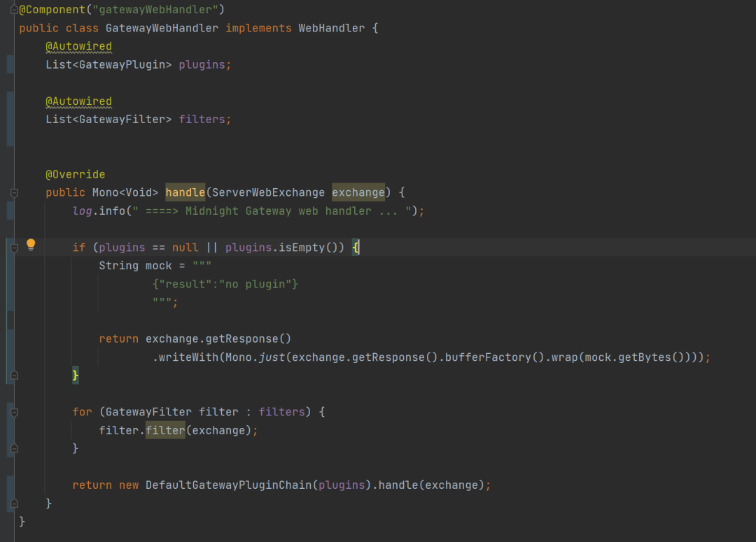Click the first @Autowired annotation above plugins
756x542 pixels.
[x=78, y=46]
